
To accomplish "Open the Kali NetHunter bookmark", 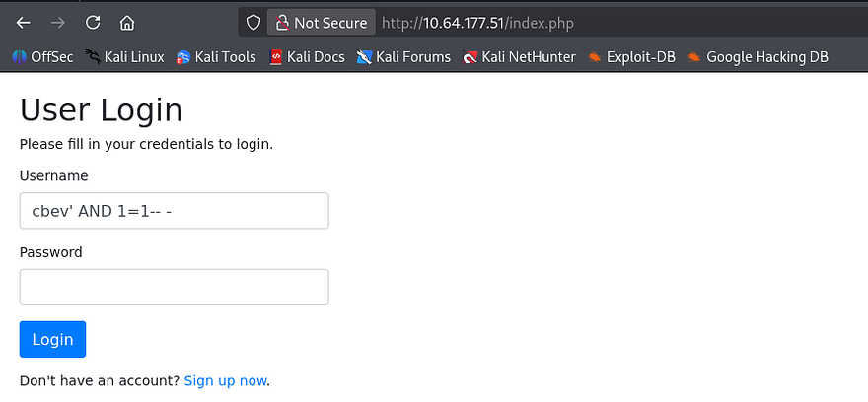I will [519, 56].
